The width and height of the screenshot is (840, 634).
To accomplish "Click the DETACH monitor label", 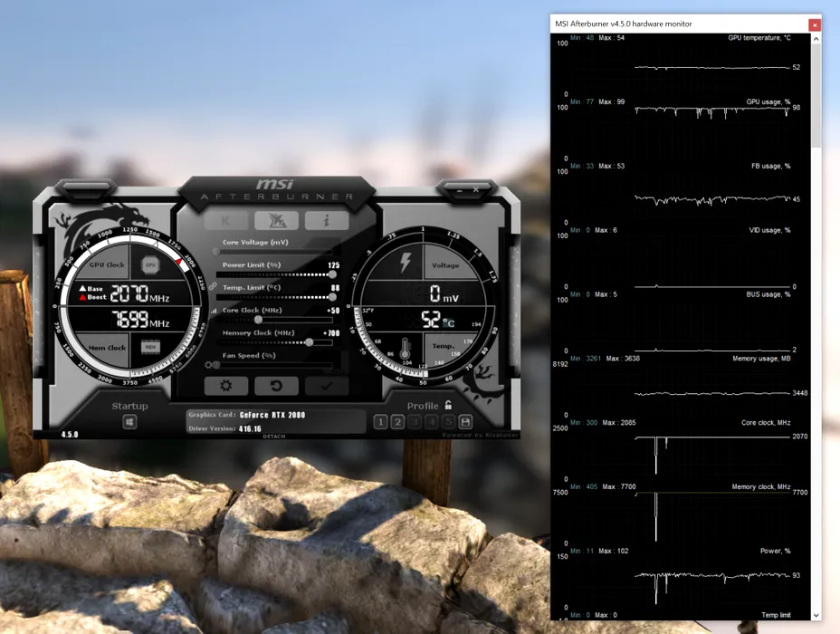I will [273, 437].
